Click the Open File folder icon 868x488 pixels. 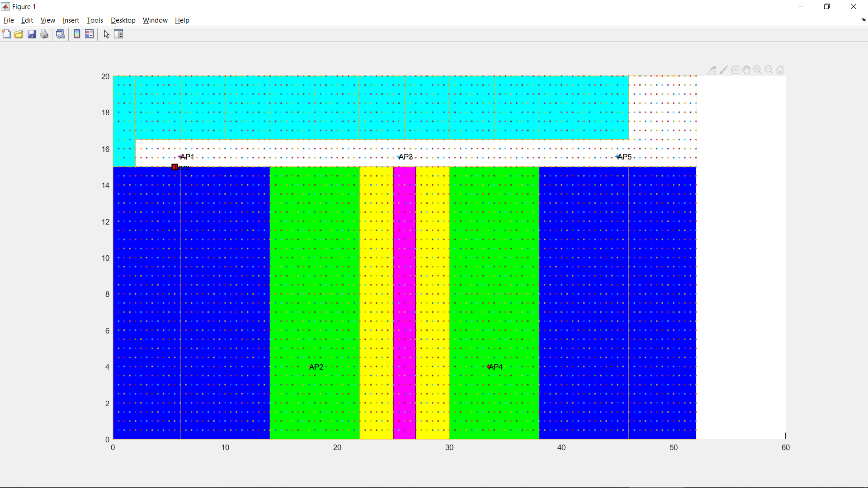[x=19, y=34]
